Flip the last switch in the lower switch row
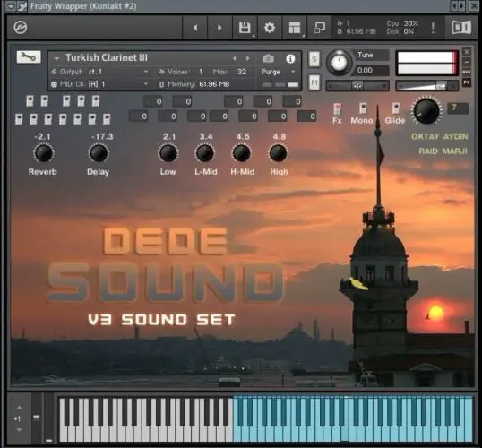 [107, 119]
